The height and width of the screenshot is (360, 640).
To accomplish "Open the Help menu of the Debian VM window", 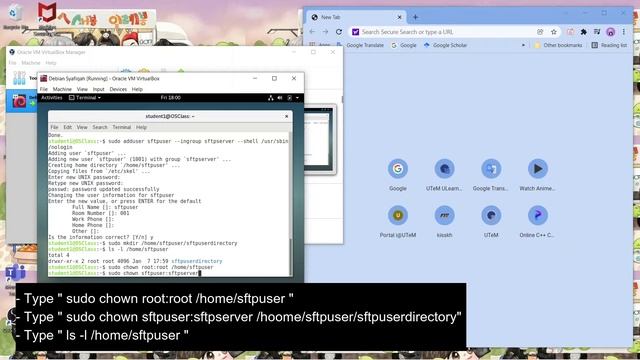I will click(137, 89).
